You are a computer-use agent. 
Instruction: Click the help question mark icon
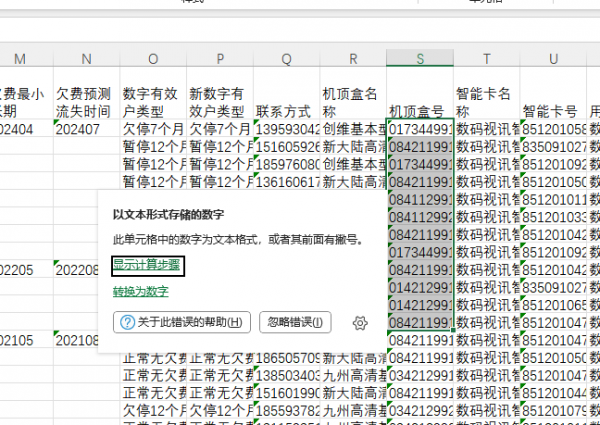pos(127,322)
